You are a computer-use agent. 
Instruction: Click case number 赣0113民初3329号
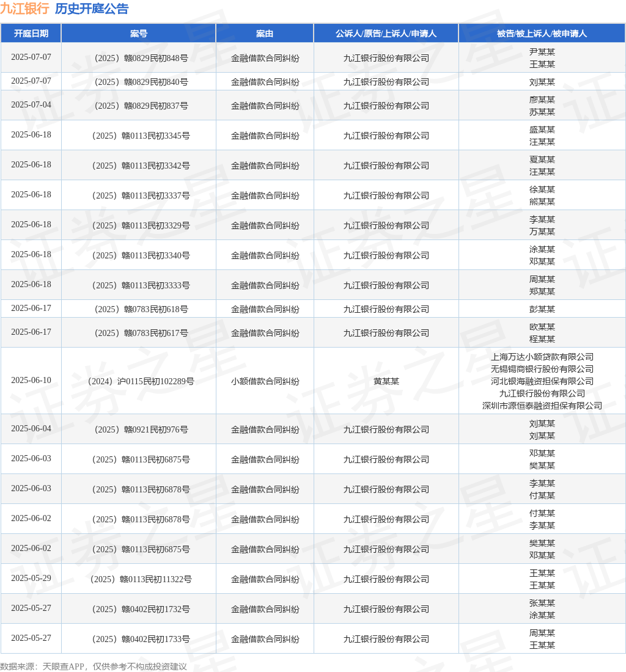[x=141, y=226]
